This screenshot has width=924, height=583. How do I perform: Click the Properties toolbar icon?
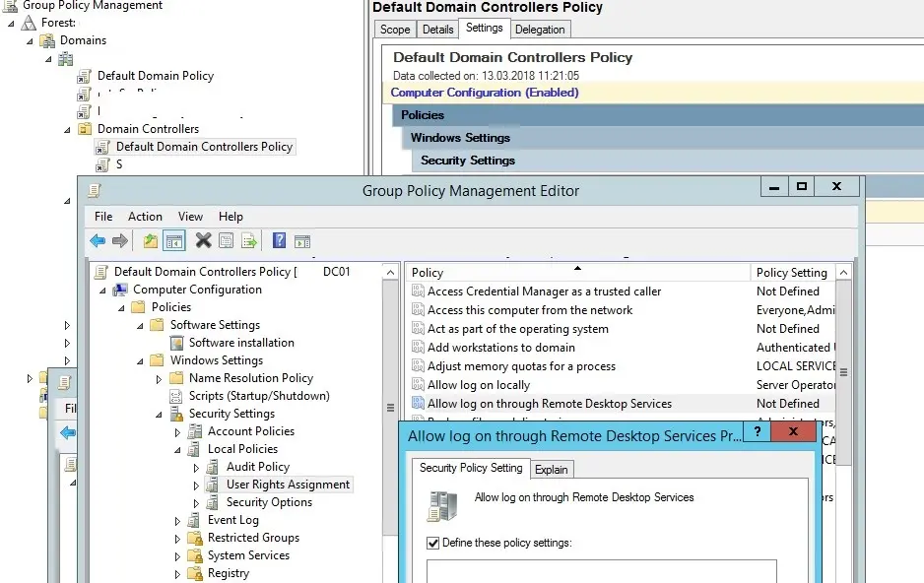coord(227,240)
